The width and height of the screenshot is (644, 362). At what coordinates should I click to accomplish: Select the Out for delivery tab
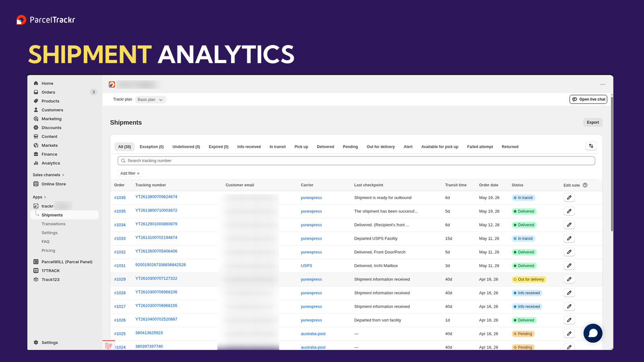click(381, 147)
